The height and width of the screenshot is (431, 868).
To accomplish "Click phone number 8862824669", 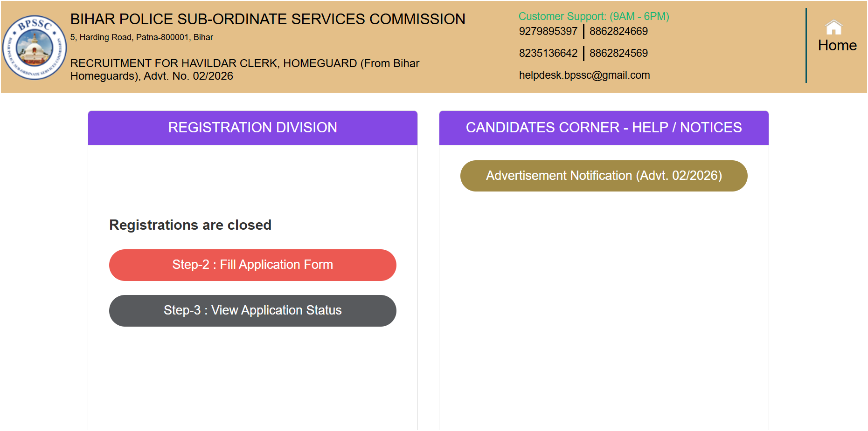I will coord(618,31).
